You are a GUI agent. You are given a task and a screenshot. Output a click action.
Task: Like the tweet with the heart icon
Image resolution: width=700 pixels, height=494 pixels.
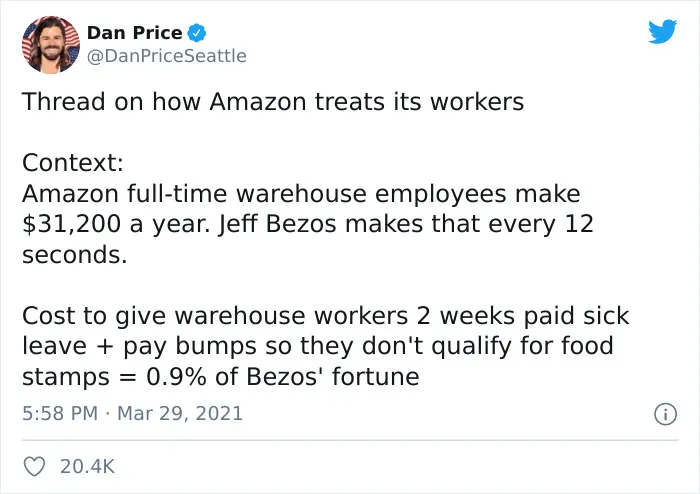pos(34,466)
